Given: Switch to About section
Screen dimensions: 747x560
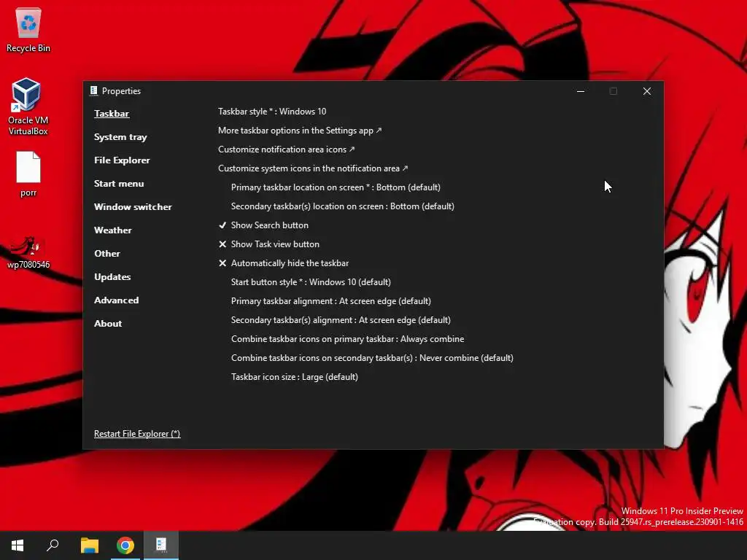Looking at the screenshot, I should click(108, 323).
